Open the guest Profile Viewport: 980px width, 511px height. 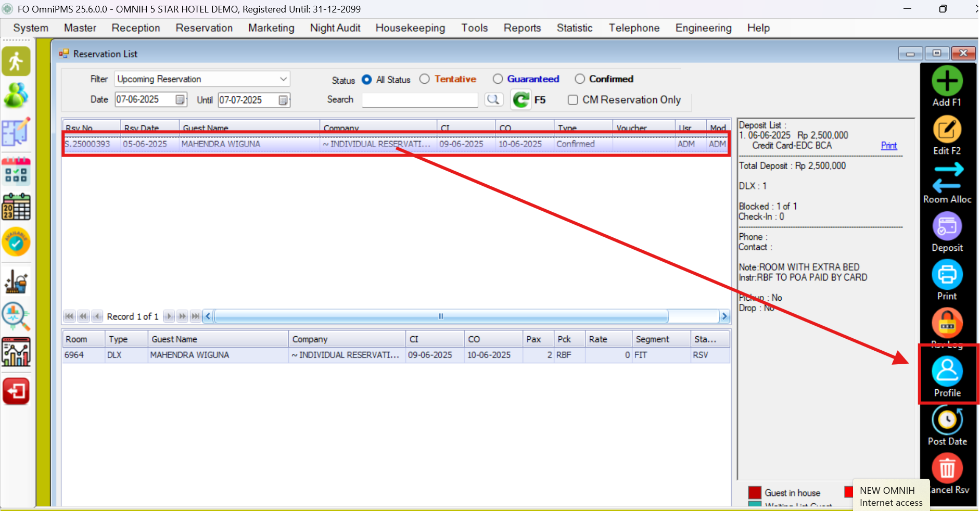[x=947, y=377]
